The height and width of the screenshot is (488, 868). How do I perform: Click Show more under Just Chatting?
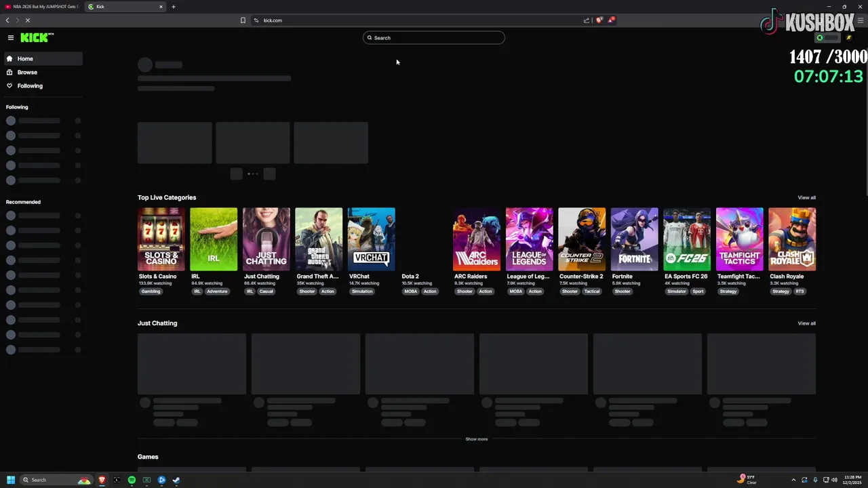click(476, 439)
